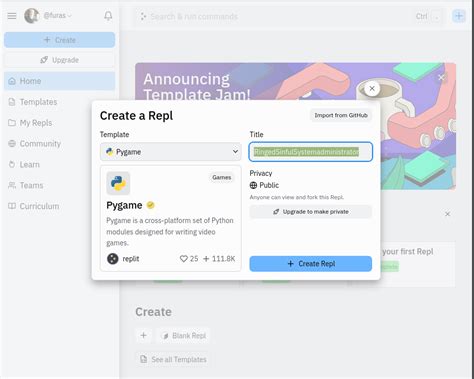474x379 pixels.
Task: Click the sidebar Upgrade button
Action: pyautogui.click(x=60, y=60)
